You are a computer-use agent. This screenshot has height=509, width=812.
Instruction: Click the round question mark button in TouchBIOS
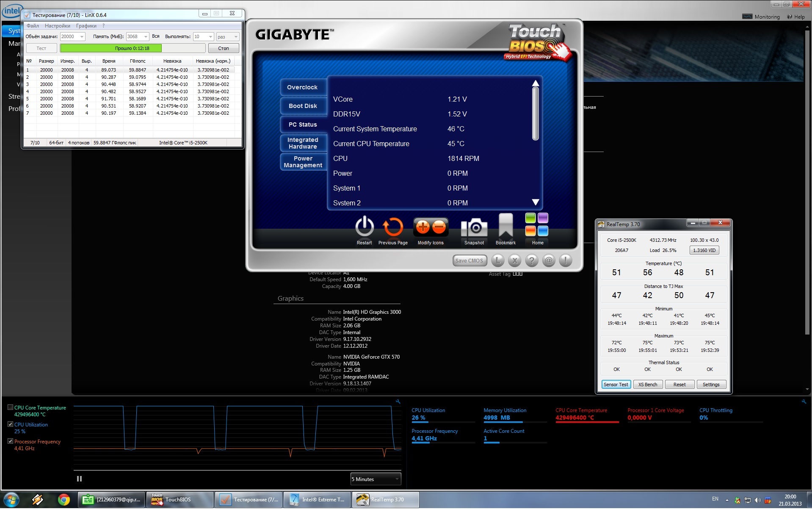click(532, 260)
